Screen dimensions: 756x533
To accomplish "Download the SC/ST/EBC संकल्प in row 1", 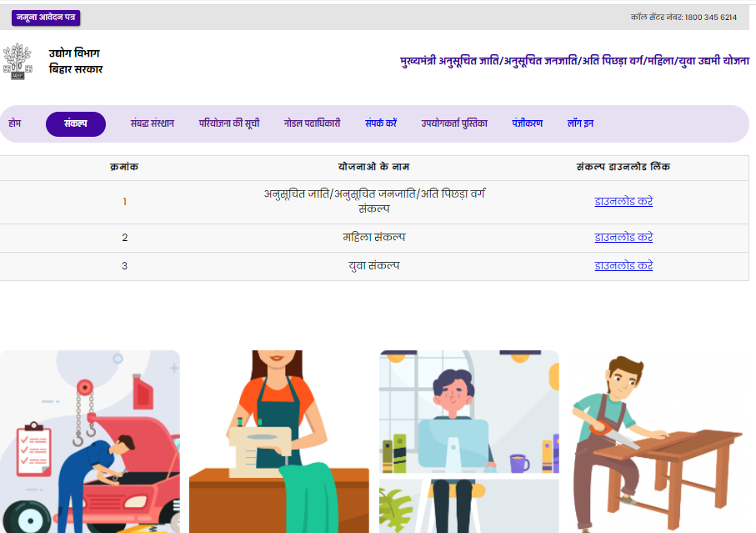I will [x=623, y=202].
